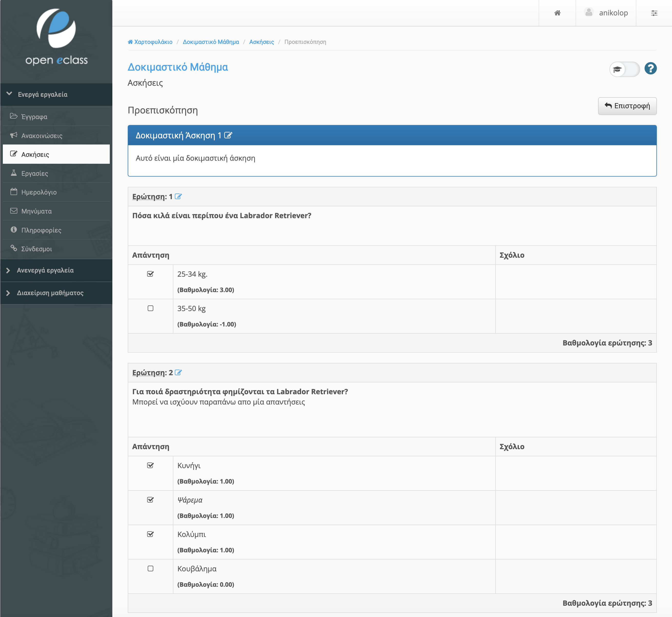Open Έγγραφα in the sidebar
This screenshot has height=617, width=672.
(56, 117)
